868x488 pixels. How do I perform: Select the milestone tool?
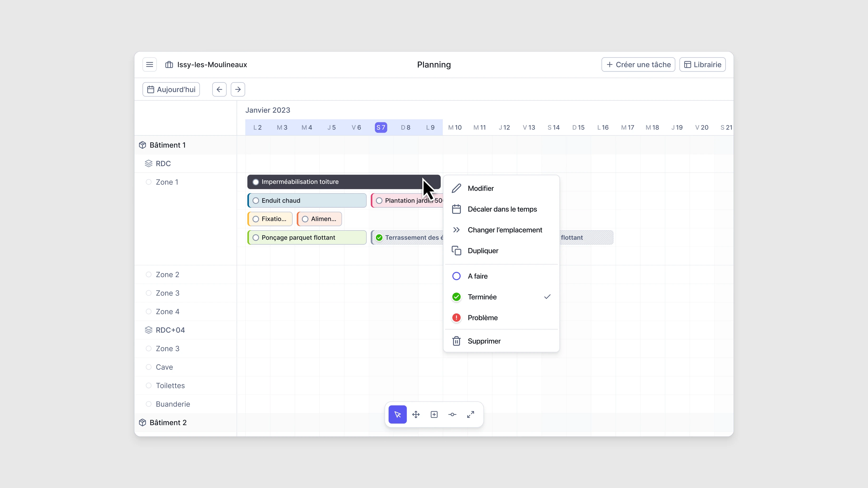click(x=452, y=414)
